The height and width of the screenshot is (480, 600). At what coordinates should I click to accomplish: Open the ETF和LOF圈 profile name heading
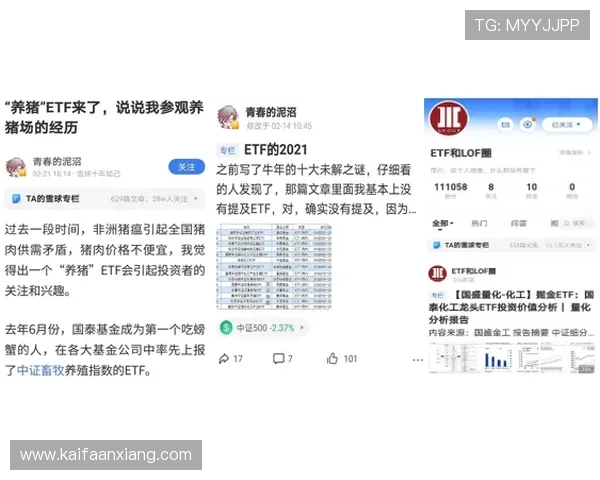pyautogui.click(x=461, y=153)
